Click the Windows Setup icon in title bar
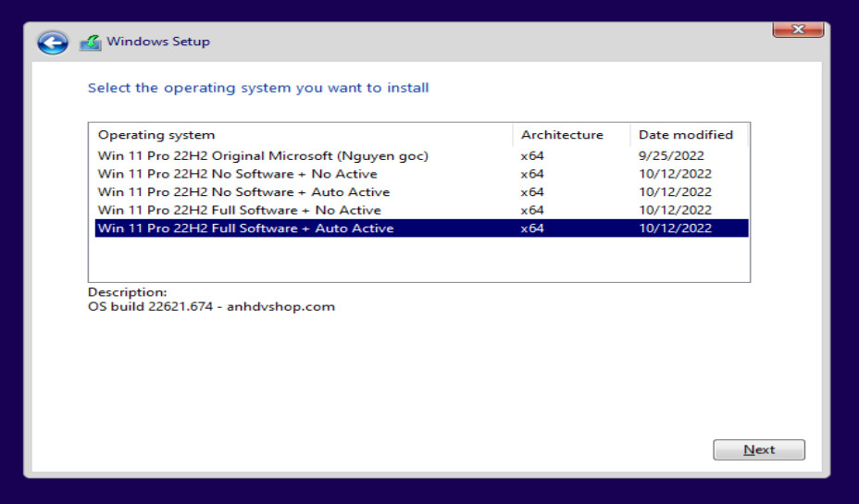Viewport: 859px width, 504px height. click(91, 43)
